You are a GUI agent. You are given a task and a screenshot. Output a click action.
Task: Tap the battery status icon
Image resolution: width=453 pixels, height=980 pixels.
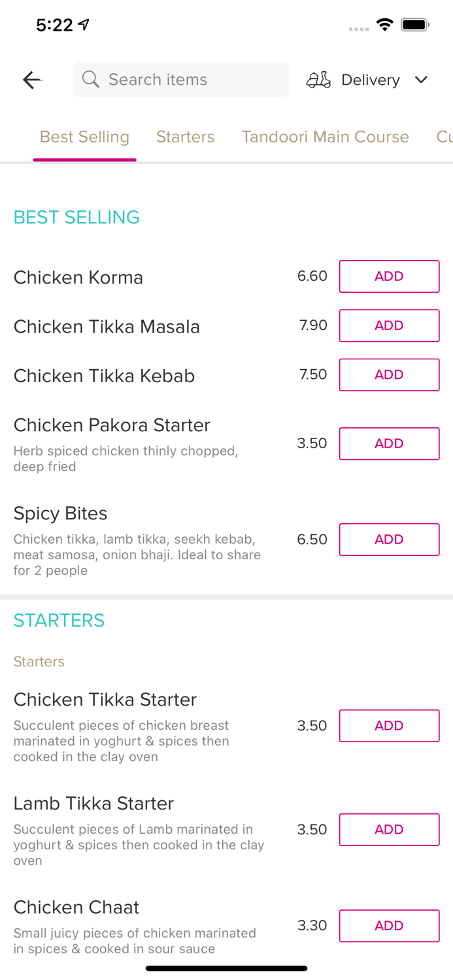click(414, 25)
